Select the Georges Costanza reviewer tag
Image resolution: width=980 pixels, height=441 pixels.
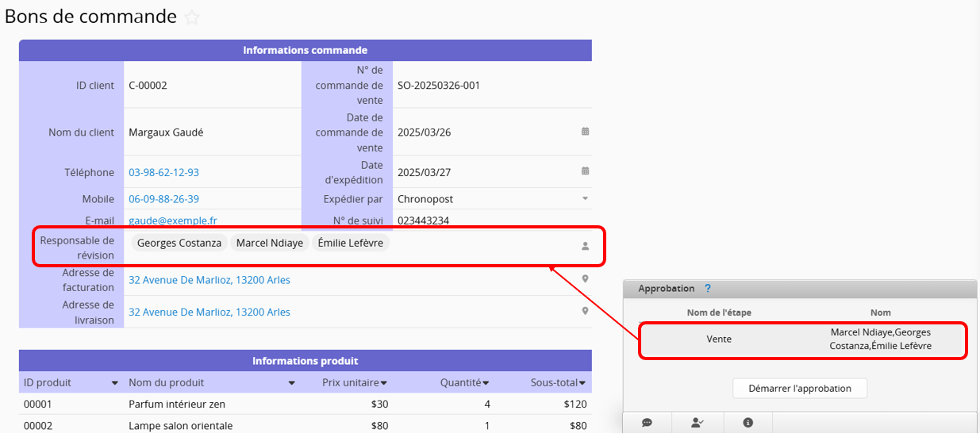pos(179,243)
